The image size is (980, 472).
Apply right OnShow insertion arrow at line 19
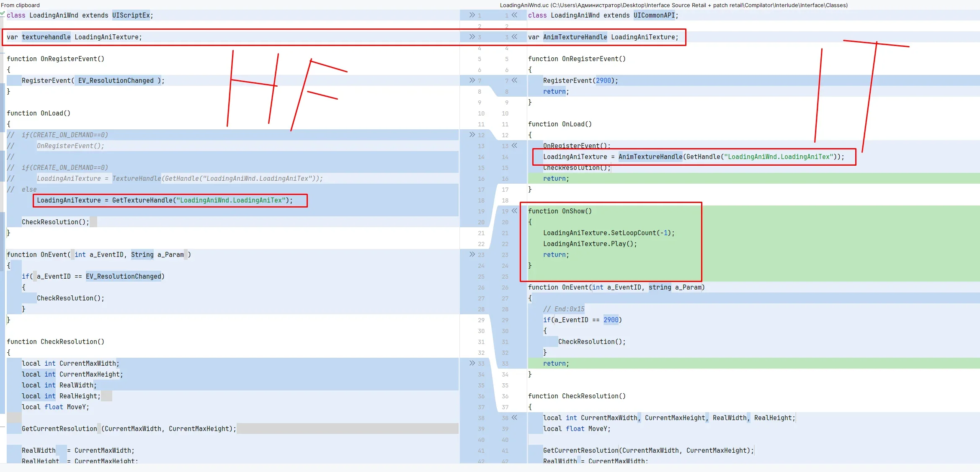pyautogui.click(x=514, y=211)
